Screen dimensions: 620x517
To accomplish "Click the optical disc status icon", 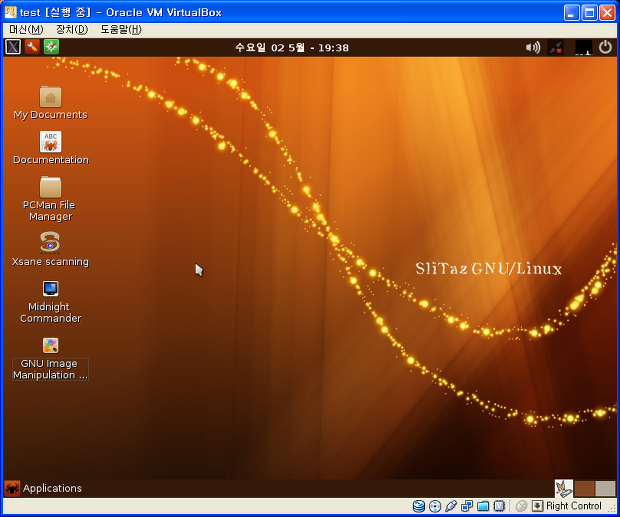I will (x=435, y=506).
